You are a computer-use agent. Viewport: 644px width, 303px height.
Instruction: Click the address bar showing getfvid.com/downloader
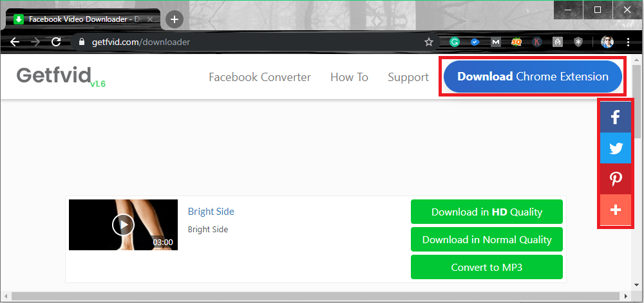254,42
